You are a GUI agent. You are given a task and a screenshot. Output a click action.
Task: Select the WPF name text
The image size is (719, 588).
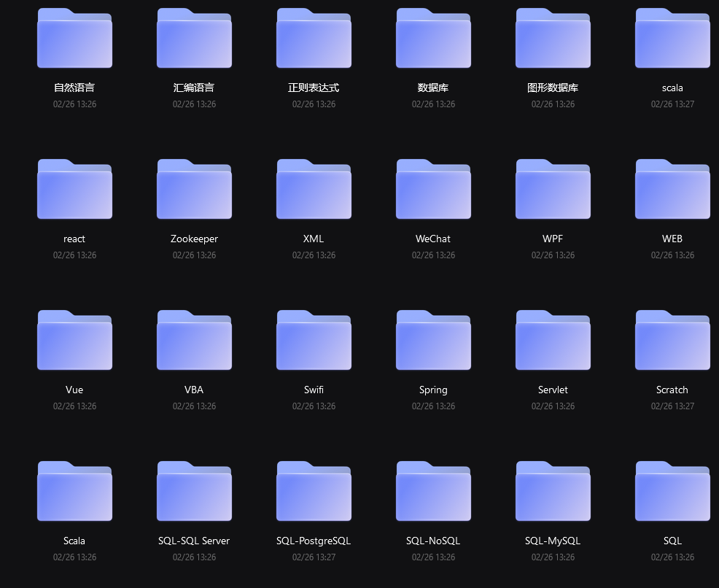(x=553, y=239)
